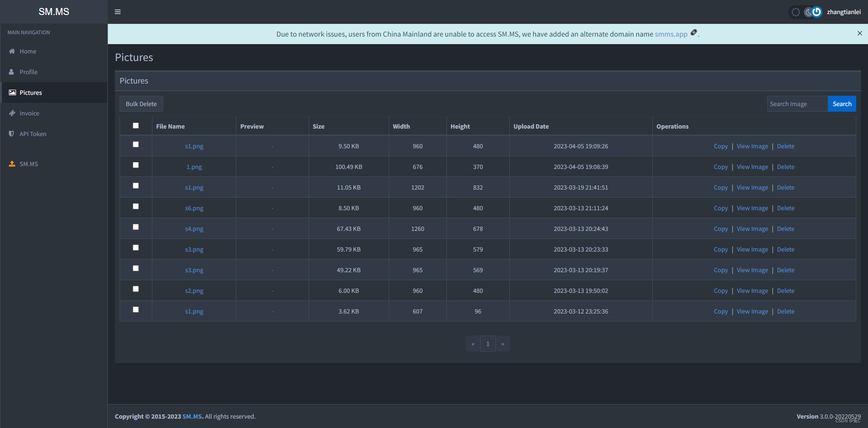Click the height value 96
Image resolution: width=868 pixels, height=428 pixels.
tap(478, 312)
